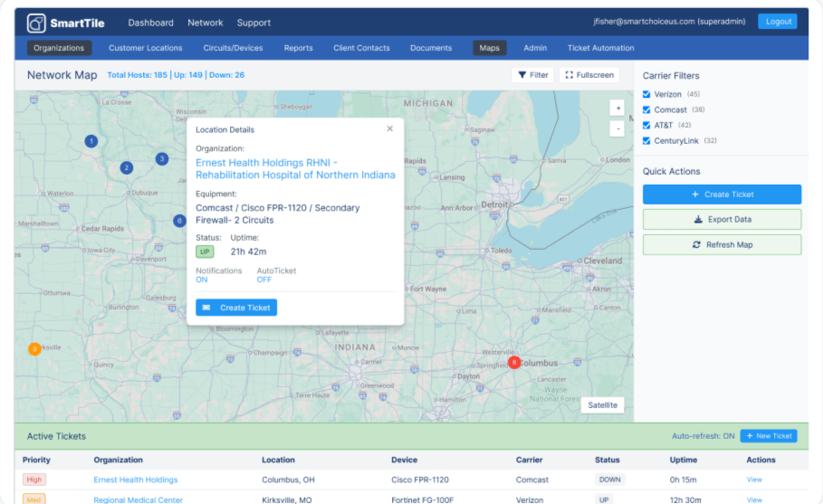
Task: Toggle AutoTicket OFF setting in popup
Action: 264,281
